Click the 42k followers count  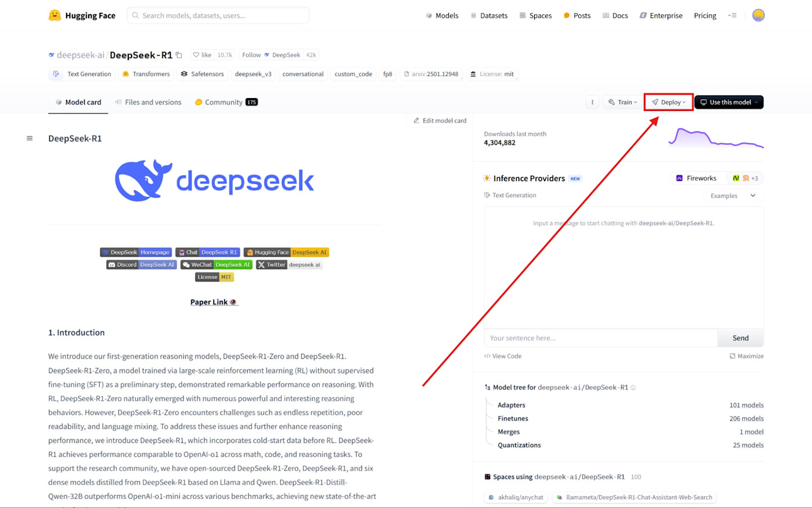(311, 55)
